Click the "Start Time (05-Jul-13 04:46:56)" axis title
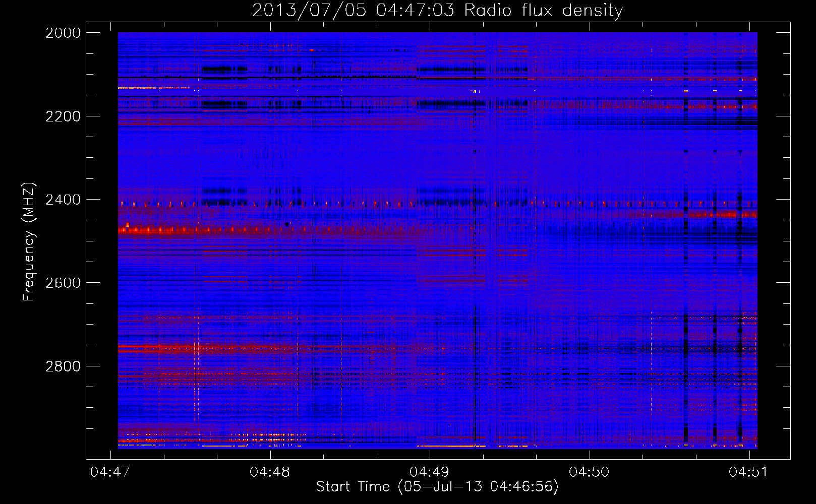The height and width of the screenshot is (504, 816). coord(437,487)
